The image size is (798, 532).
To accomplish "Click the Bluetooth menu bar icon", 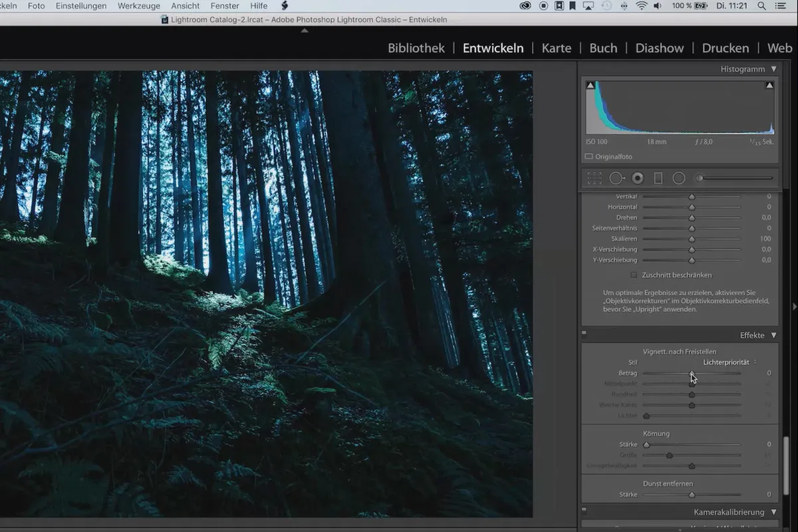I will (x=624, y=6).
